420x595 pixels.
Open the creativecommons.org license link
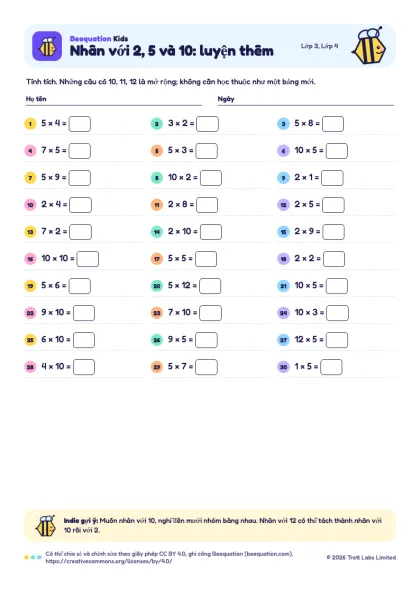tap(109, 561)
